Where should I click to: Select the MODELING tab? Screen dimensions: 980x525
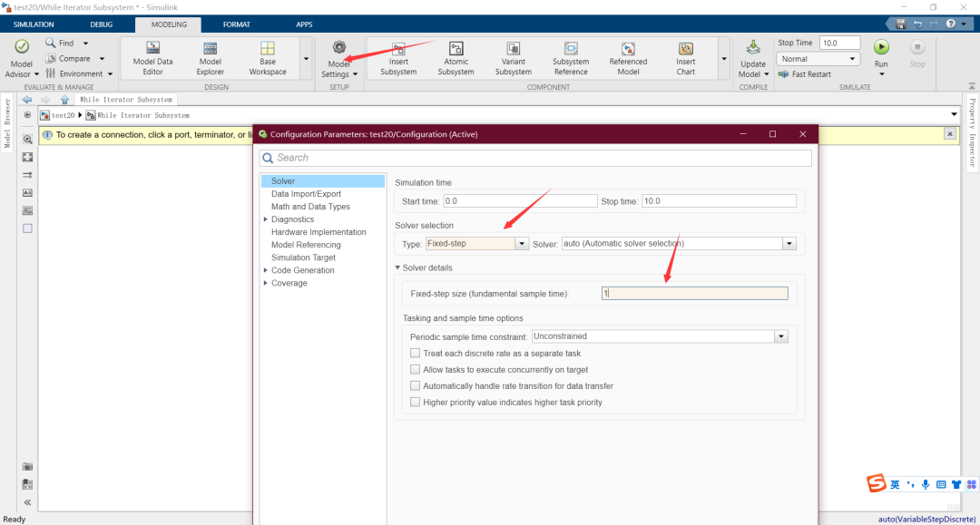point(169,24)
